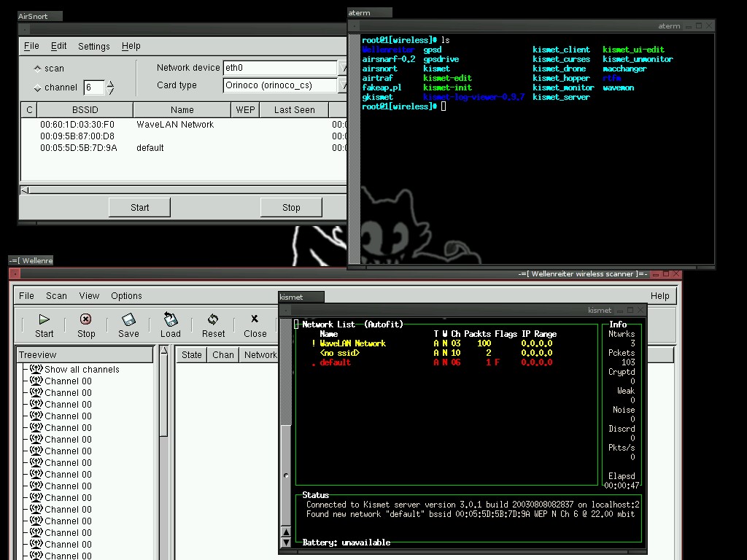The image size is (747, 560).
Task: Click the Stop icon in Wellenreiter toolbar
Action: click(x=86, y=319)
